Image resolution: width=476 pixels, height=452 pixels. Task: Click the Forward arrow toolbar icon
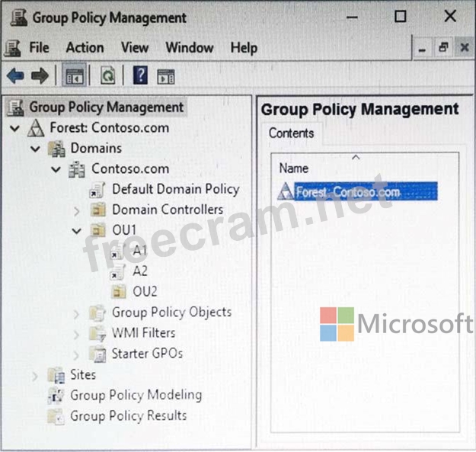40,75
